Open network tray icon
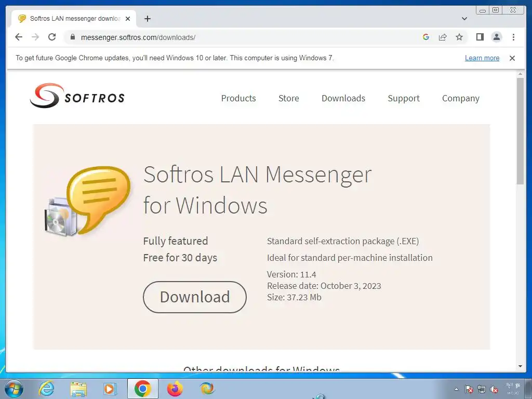The width and height of the screenshot is (532, 399). (x=482, y=389)
